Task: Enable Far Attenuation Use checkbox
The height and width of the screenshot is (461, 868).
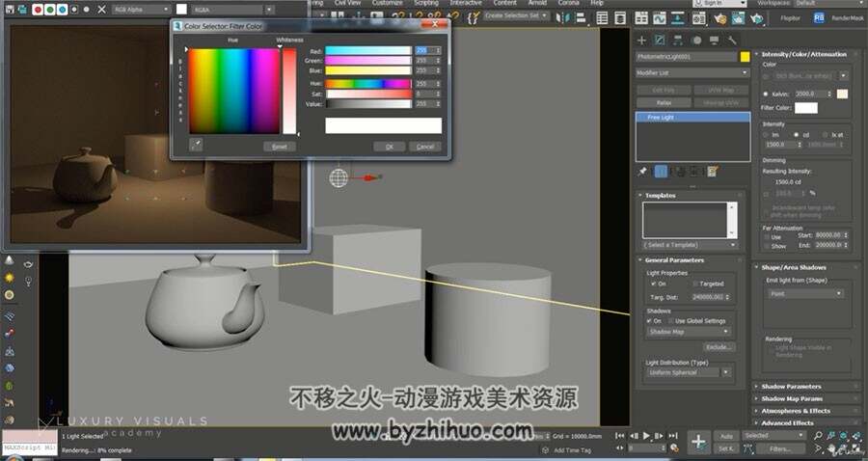Action: click(x=767, y=237)
